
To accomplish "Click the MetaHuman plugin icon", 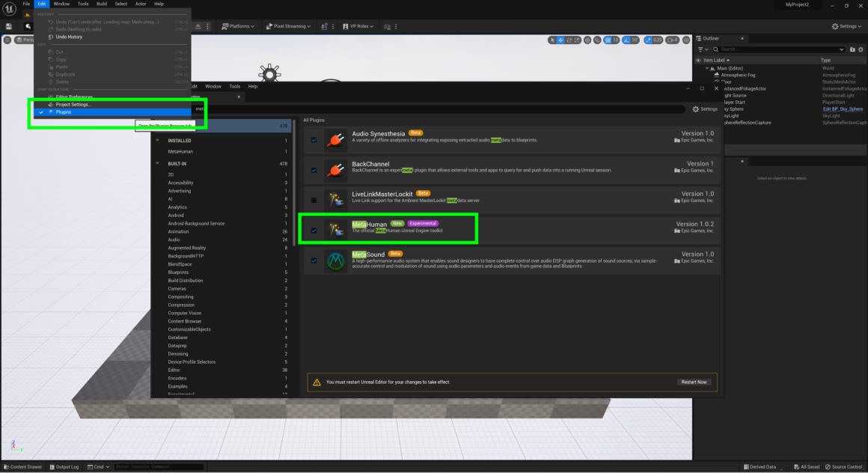I will [x=335, y=231].
